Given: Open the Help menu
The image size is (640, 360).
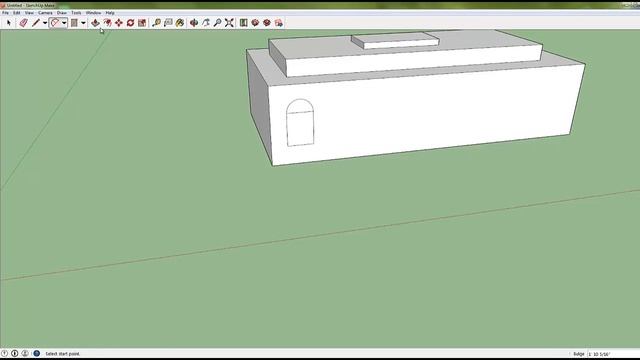Looking at the screenshot, I should tap(110, 13).
